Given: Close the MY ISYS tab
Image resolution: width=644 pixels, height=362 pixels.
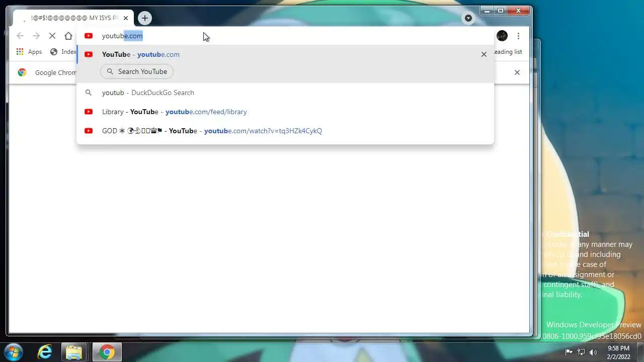Looking at the screenshot, I should (x=126, y=18).
